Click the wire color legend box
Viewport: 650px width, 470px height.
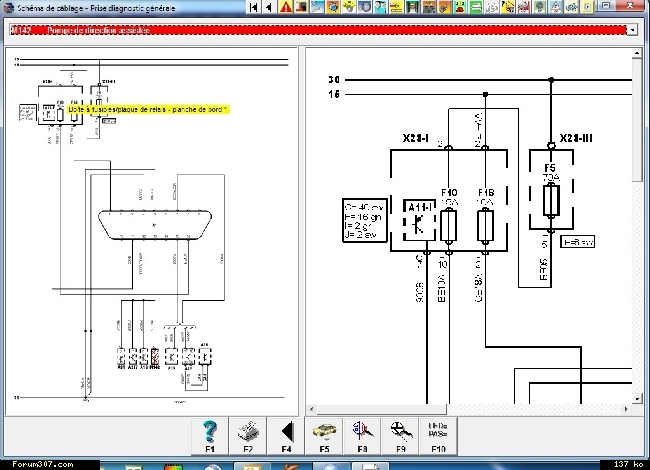click(x=365, y=220)
